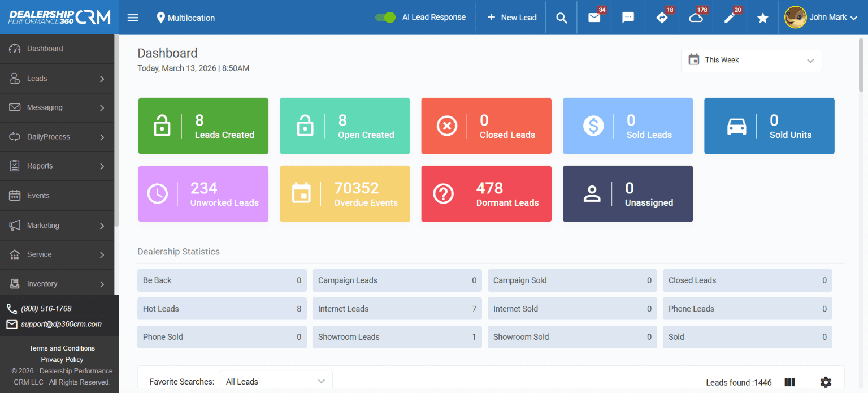The width and height of the screenshot is (868, 393).
Task: Expand the Messaging submenu chevron
Action: coord(102,108)
